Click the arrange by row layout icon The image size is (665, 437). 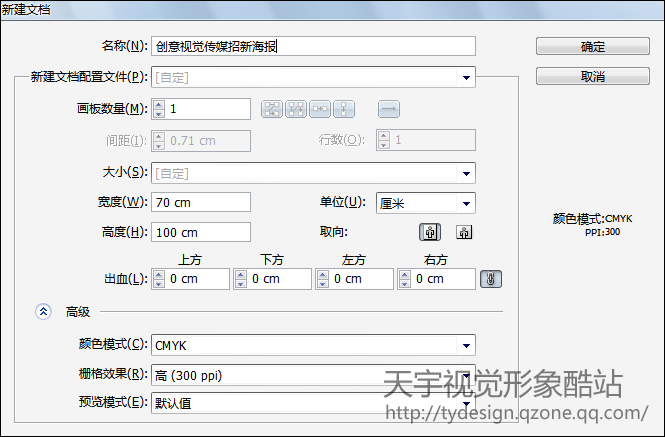[320, 109]
